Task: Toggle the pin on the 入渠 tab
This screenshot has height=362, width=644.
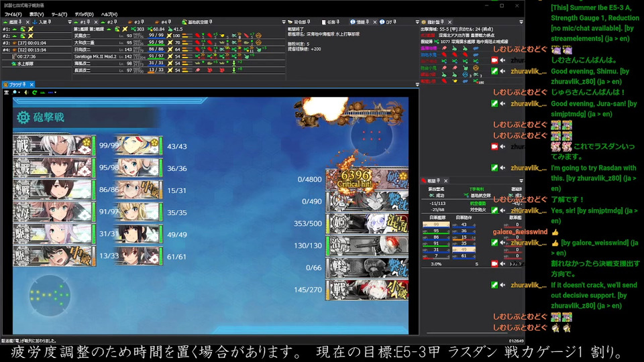Action: click(x=49, y=22)
